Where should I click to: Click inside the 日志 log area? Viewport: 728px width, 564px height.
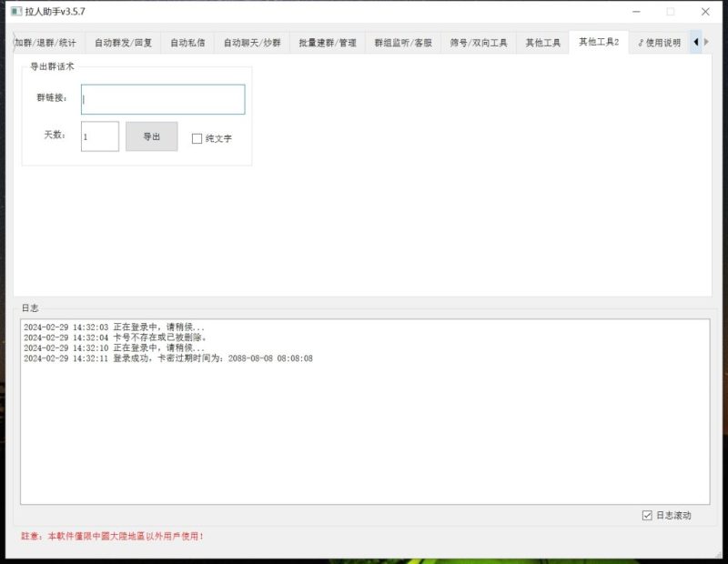tap(364, 409)
